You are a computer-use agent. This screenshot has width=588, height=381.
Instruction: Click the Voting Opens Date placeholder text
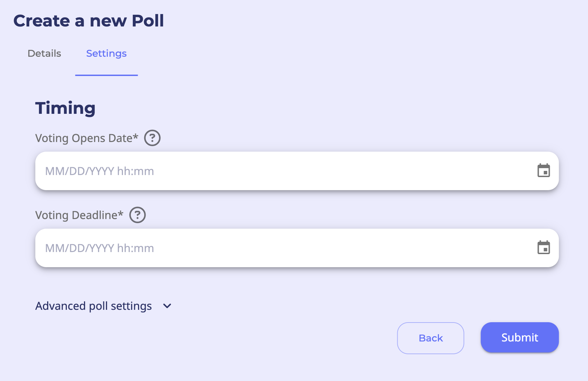[x=99, y=171]
